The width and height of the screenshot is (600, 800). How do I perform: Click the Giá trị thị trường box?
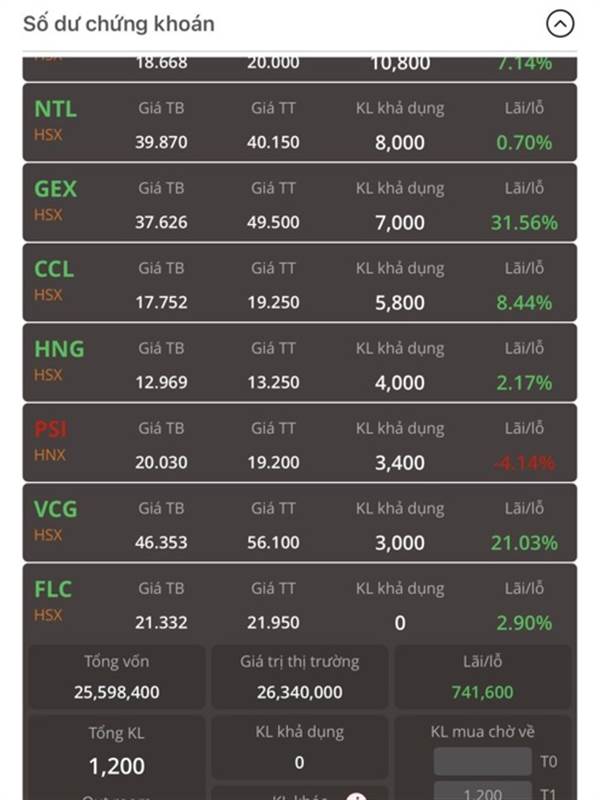pos(299,677)
